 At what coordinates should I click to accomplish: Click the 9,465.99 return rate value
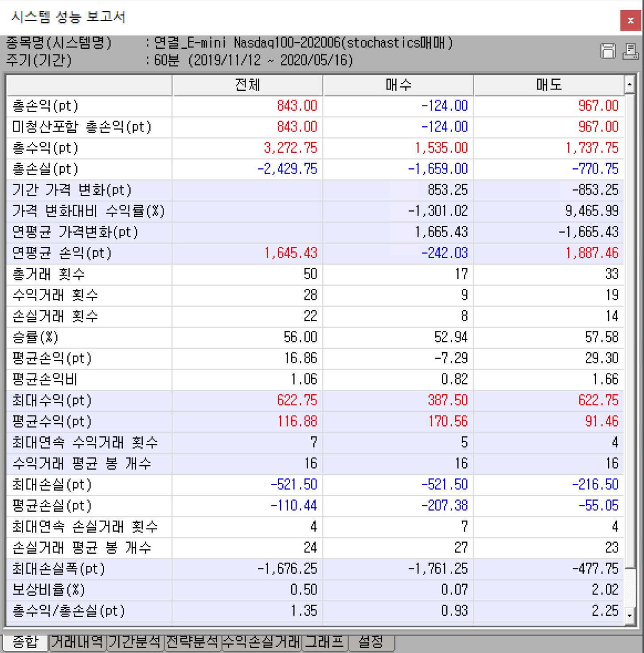pos(592,211)
